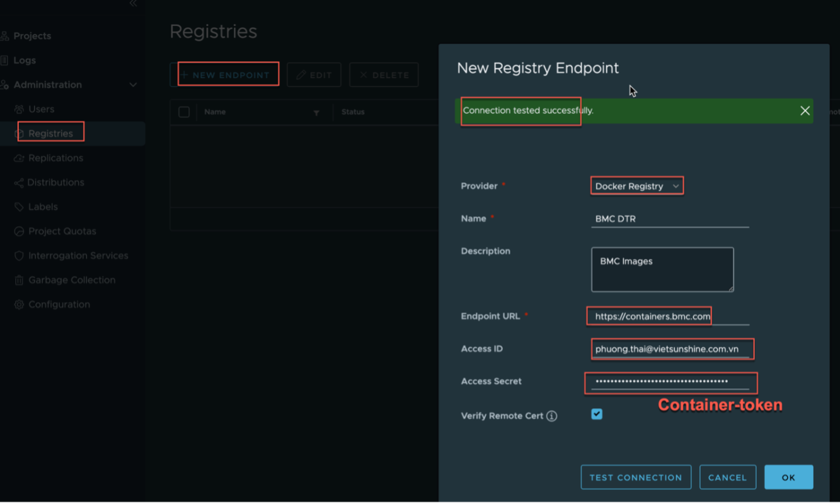840x504 pixels.
Task: Click the Users icon in sidebar
Action: pos(19,110)
